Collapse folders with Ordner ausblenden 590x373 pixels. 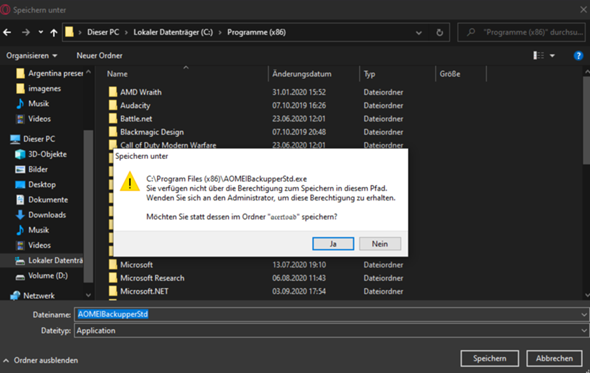[41, 361]
